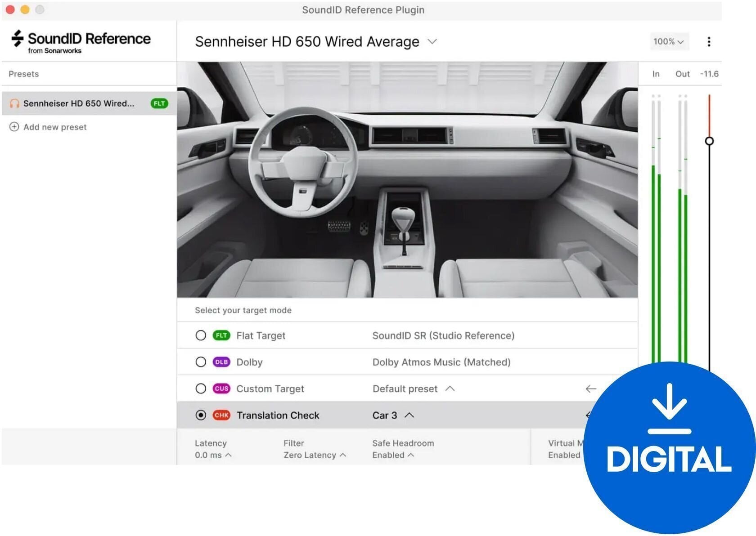Open the 100% zoom dropdown
Screen dimensions: 756x536
(x=668, y=41)
